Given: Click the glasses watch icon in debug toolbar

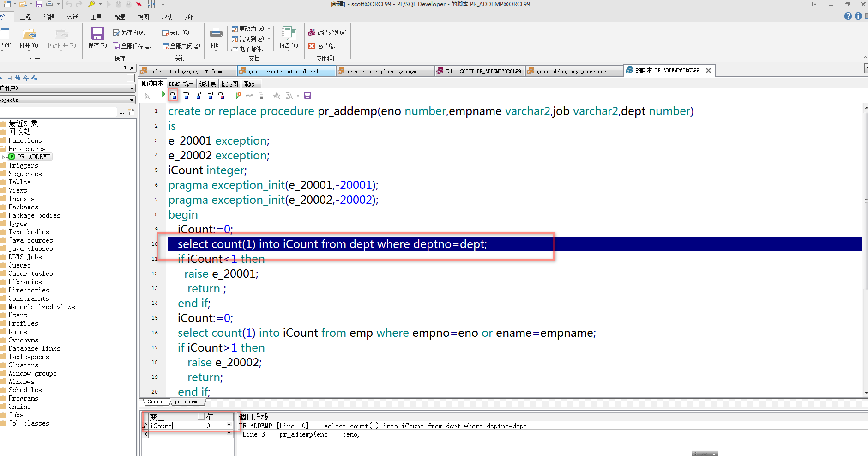Looking at the screenshot, I should (250, 96).
